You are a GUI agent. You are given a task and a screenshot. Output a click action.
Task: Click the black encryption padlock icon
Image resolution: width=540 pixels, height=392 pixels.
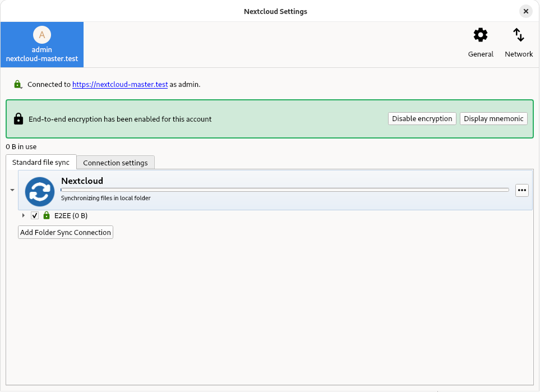point(19,119)
